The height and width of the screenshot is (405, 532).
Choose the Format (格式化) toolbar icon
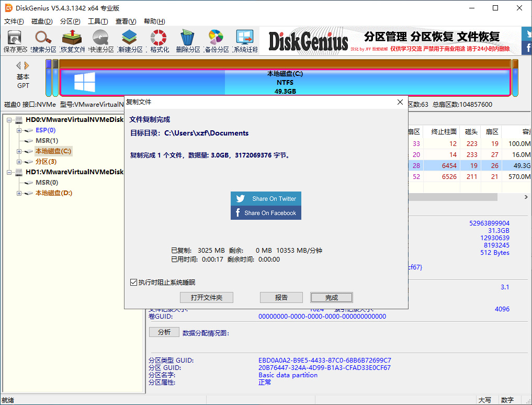tap(159, 41)
